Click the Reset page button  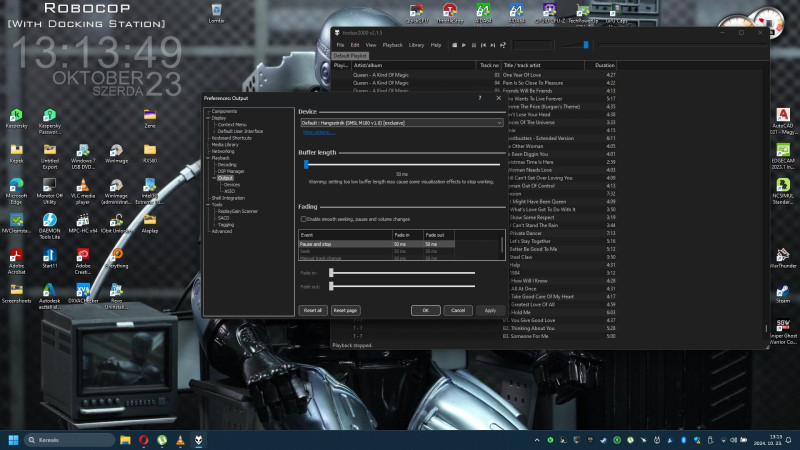(x=345, y=310)
